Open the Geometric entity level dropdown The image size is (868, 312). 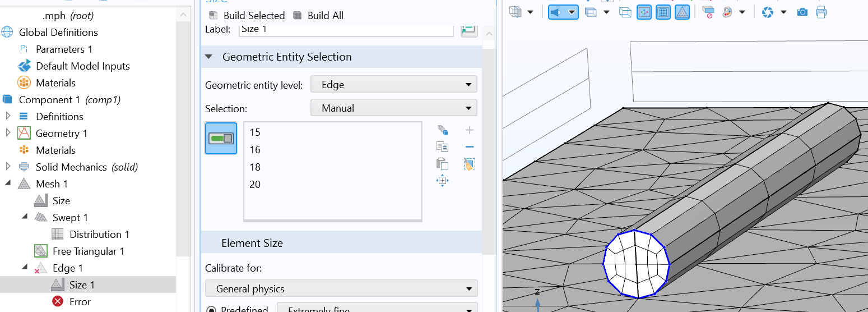click(393, 85)
